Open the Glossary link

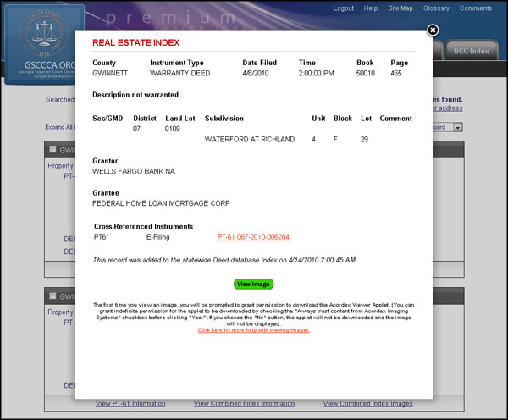click(436, 8)
